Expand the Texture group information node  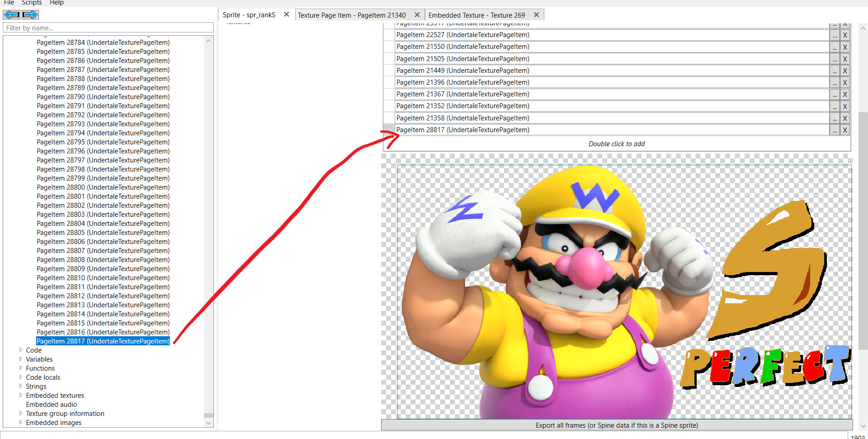pyautogui.click(x=21, y=413)
